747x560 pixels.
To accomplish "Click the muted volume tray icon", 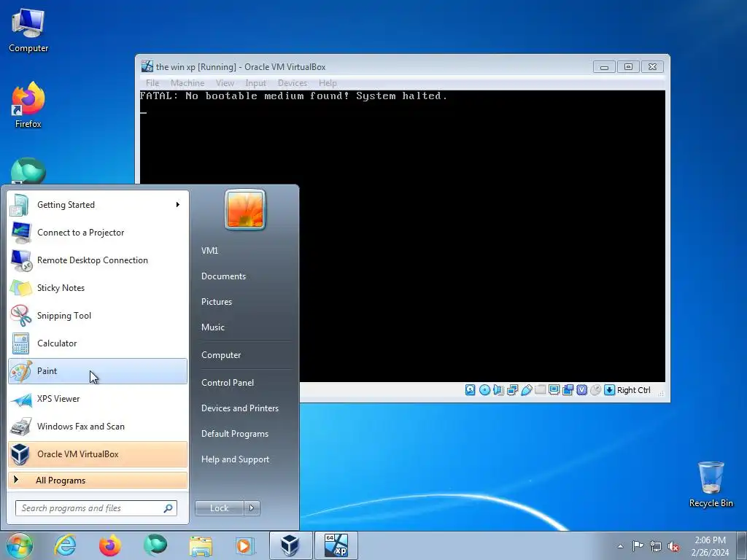I will coord(673,546).
